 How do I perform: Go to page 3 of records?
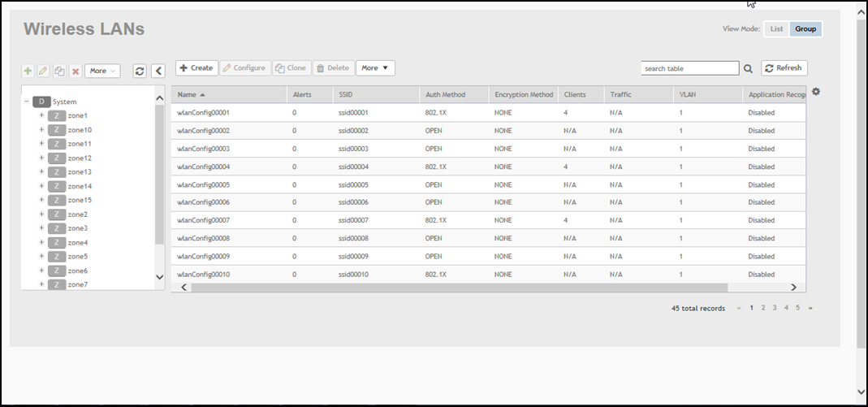coord(775,308)
